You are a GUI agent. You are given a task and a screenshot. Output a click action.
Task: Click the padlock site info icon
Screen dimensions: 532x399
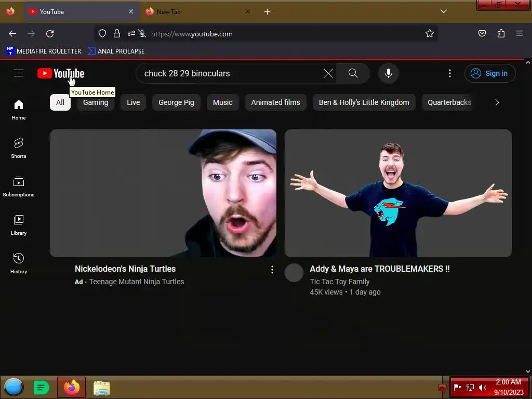tap(117, 33)
